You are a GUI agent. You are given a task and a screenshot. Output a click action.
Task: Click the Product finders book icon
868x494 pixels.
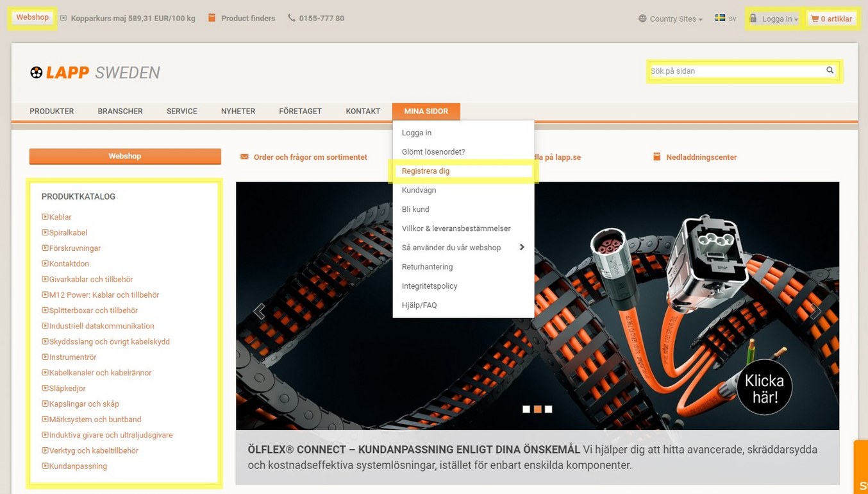(x=212, y=18)
